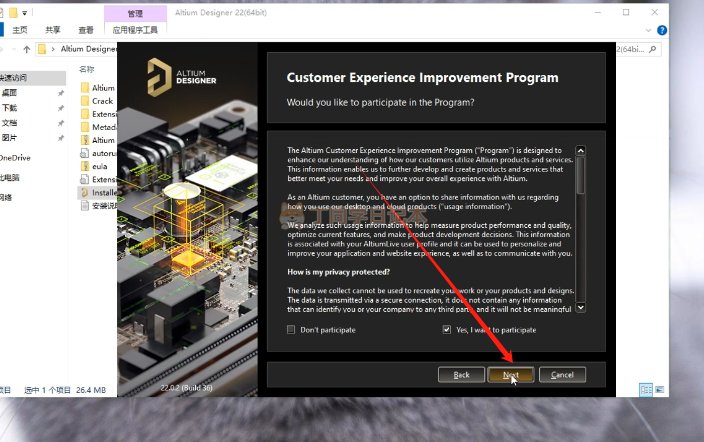704x442 pixels.
Task: Click the pin icon beside 桌面
Action: pyautogui.click(x=61, y=93)
